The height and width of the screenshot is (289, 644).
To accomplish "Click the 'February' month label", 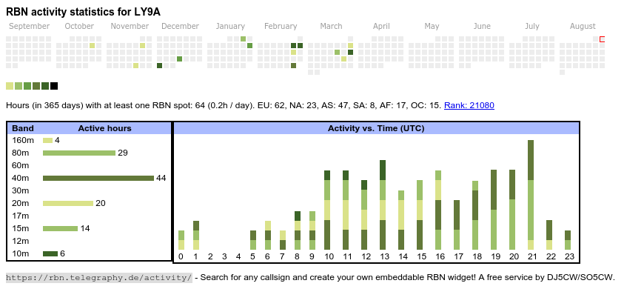I will click(x=281, y=27).
